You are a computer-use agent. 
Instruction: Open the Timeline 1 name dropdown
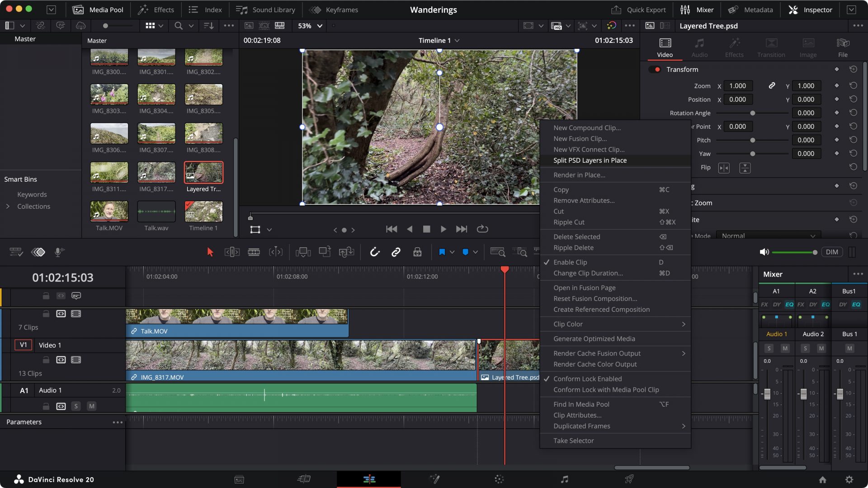(x=457, y=41)
